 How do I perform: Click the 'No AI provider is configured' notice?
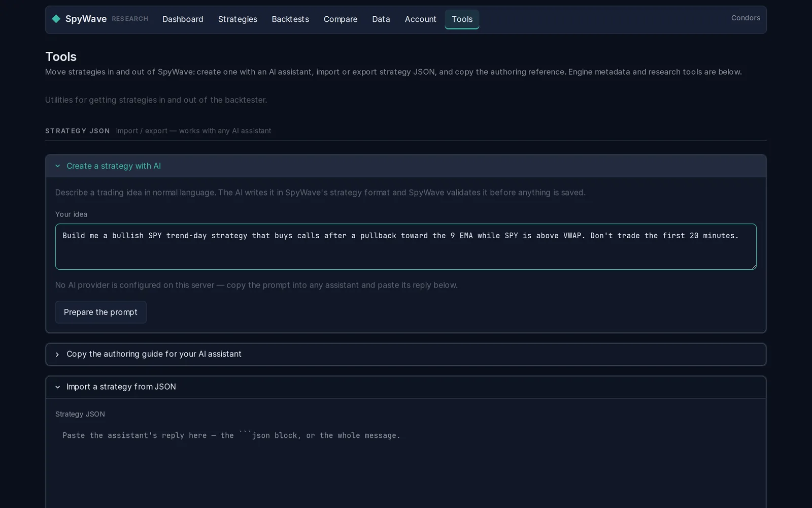tap(256, 285)
